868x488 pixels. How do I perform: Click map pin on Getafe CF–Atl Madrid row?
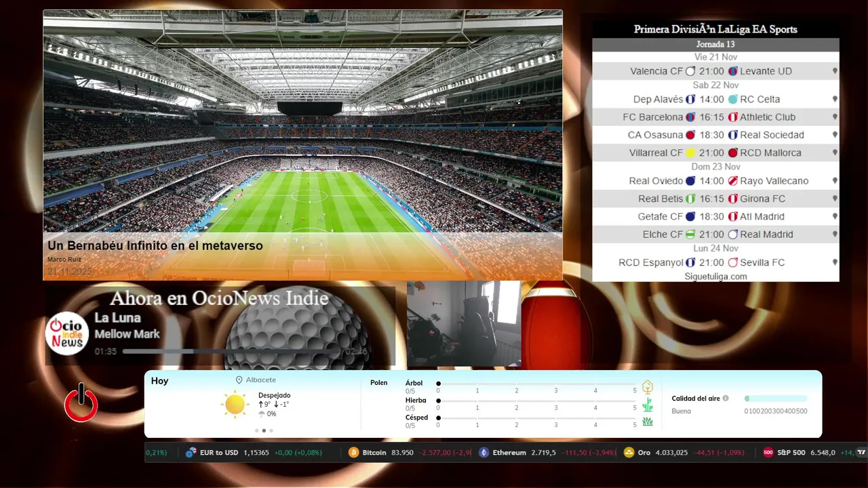[835, 216]
